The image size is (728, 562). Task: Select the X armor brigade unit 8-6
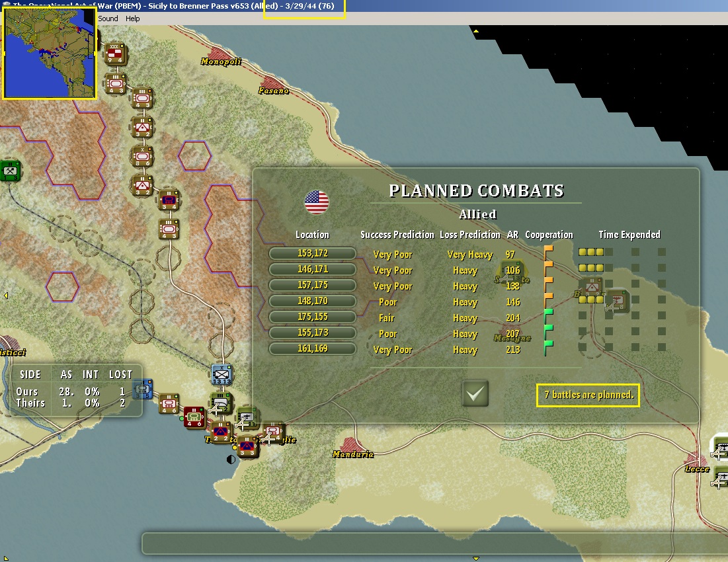(x=142, y=157)
